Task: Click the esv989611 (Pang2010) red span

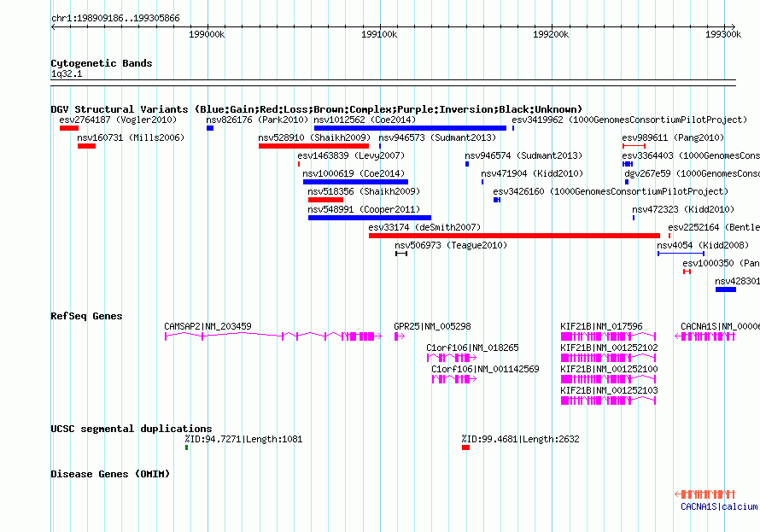Action: point(634,146)
